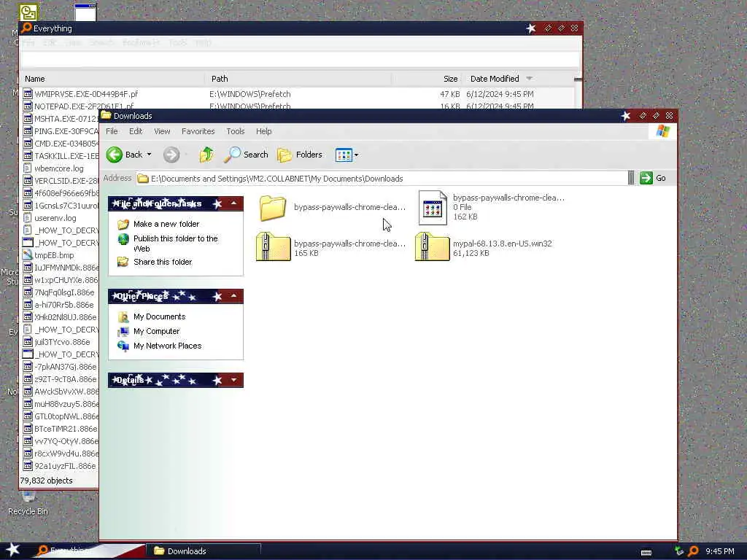Select the bypass-paywalls-chrome-clean folder icon
The width and height of the screenshot is (747, 560).
[273, 208]
